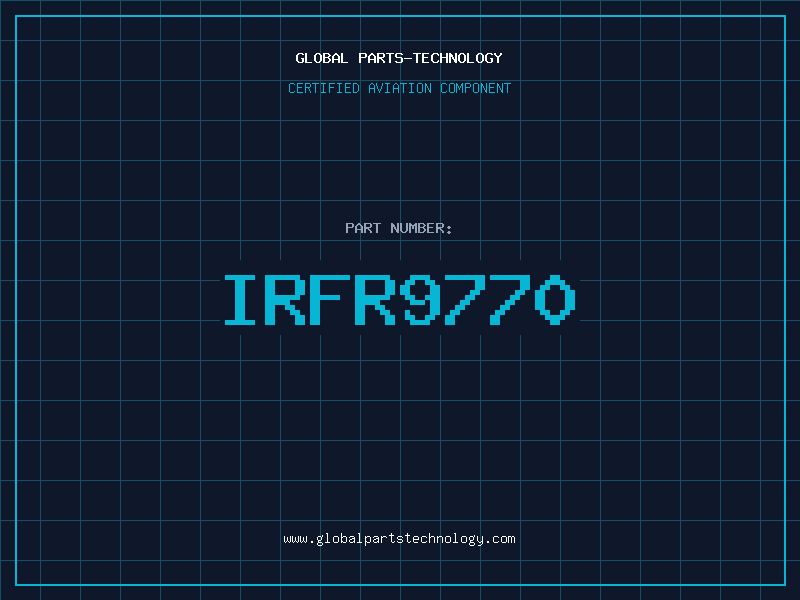The image size is (800, 600).
Task: Click the first R in IRFR9770
Action: click(287, 301)
